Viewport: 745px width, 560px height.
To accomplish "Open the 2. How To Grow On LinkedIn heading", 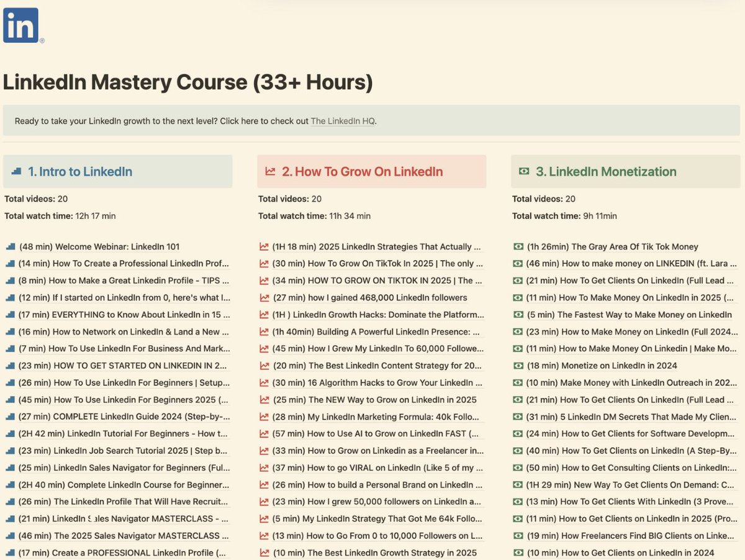I will pyautogui.click(x=363, y=171).
